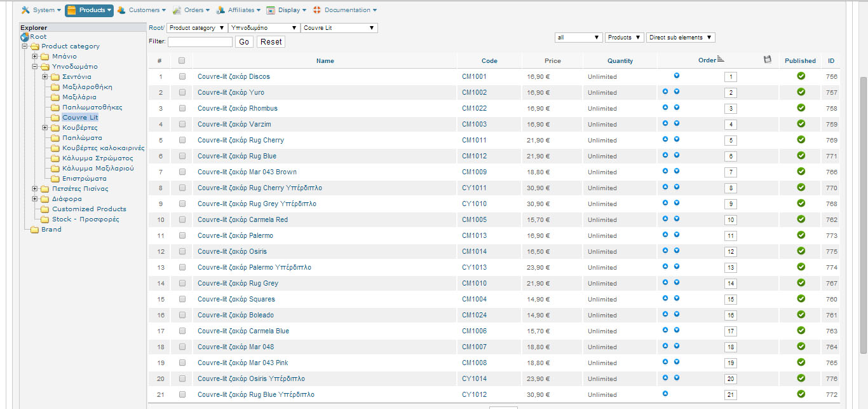Move product CM1022 Rhombus up one position
This screenshot has height=409, width=868.
click(665, 107)
